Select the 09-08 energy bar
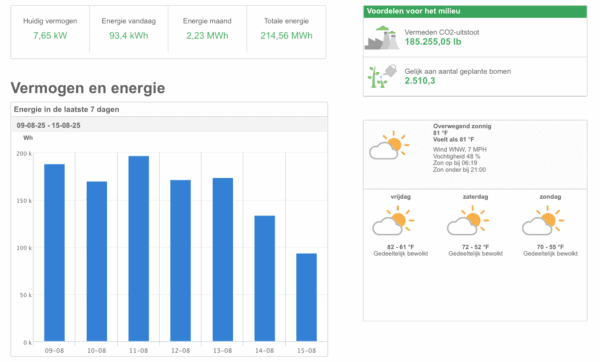 click(54, 253)
